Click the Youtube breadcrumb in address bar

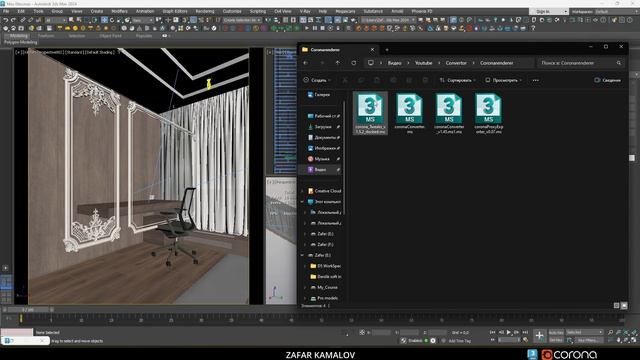point(423,63)
